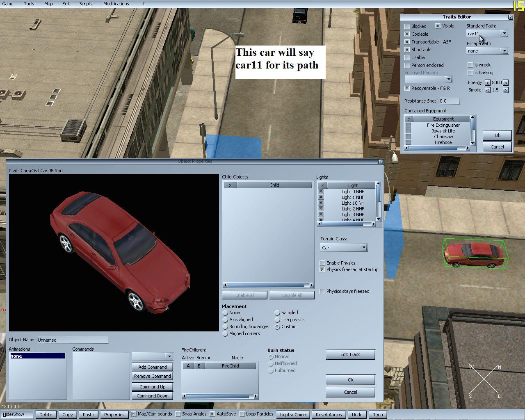This screenshot has height=420, width=525.
Task: Cancel the Traits Editor dialog
Action: point(497,147)
